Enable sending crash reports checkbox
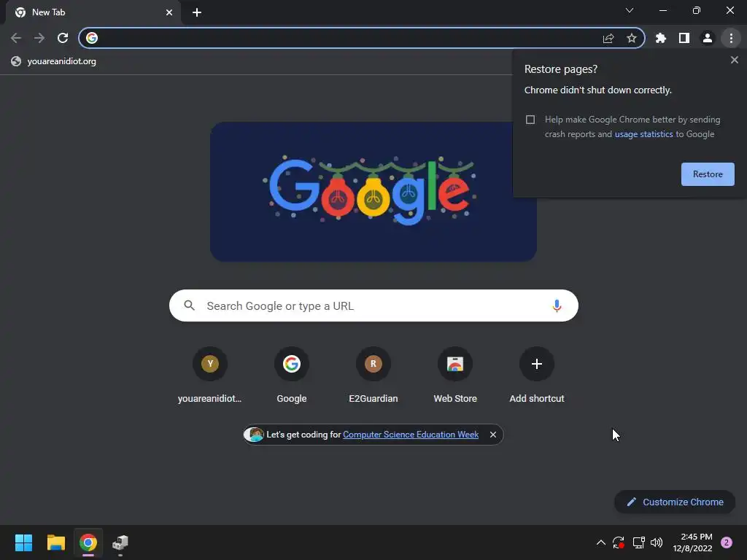This screenshot has width=747, height=560. click(530, 120)
